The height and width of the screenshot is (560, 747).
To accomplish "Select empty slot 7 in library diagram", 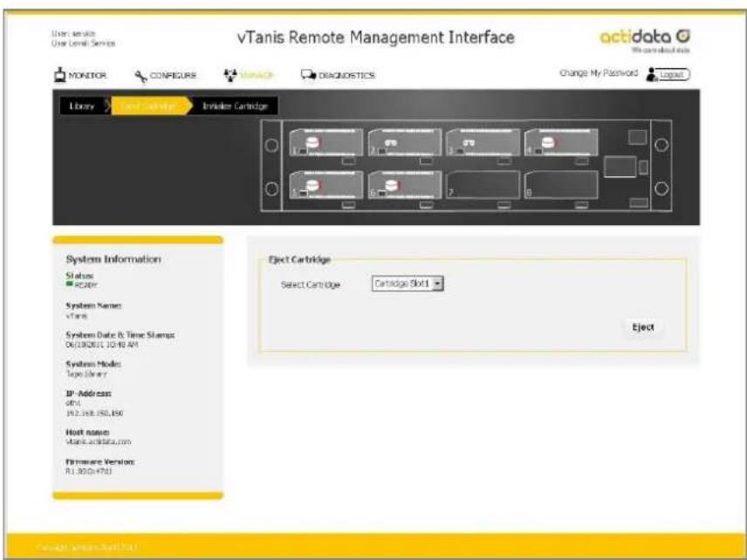I will click(483, 185).
